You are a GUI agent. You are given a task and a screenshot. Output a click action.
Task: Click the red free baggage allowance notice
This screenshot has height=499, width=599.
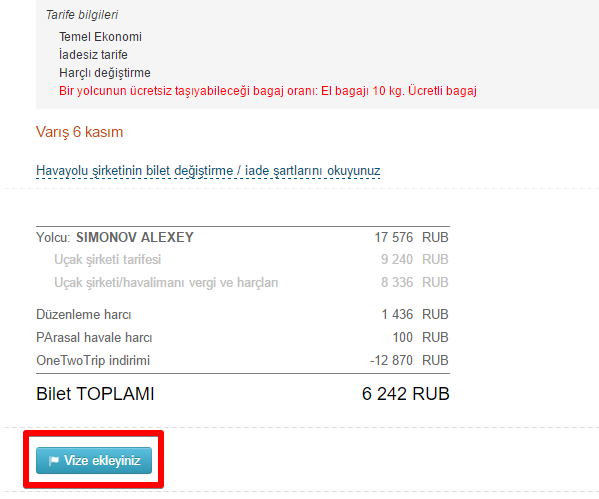coord(268,91)
